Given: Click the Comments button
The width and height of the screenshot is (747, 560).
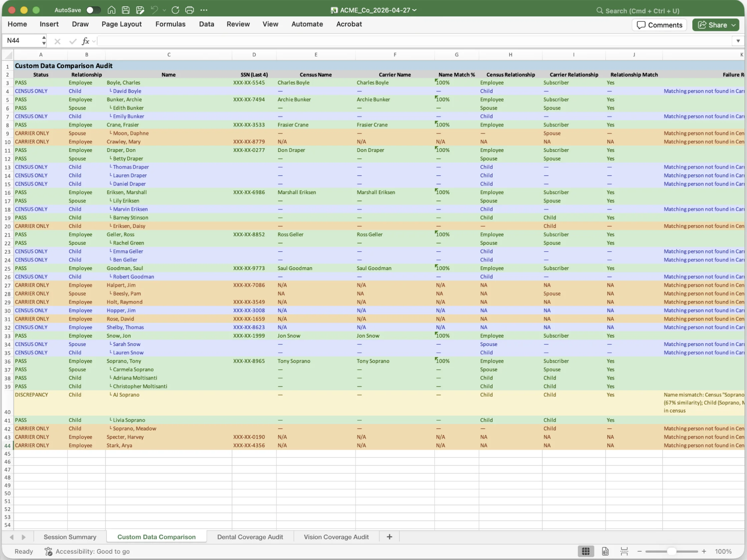Looking at the screenshot, I should pos(659,25).
